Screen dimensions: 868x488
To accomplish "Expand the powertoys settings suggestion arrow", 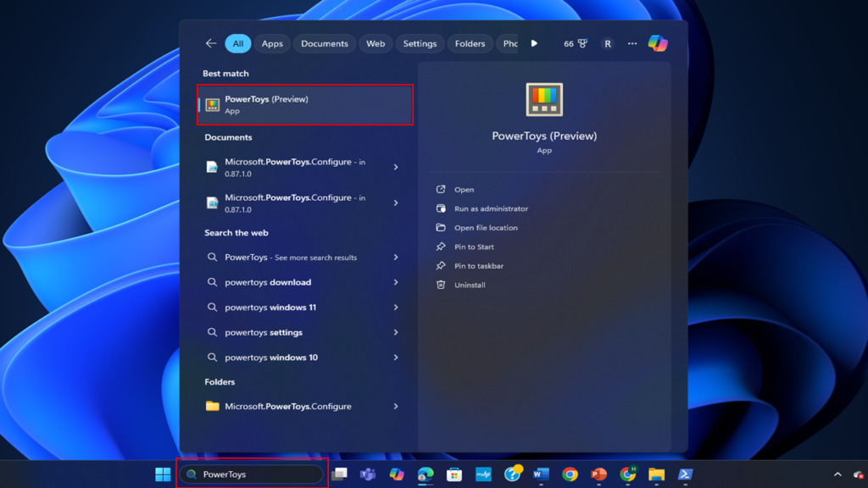I will point(396,332).
